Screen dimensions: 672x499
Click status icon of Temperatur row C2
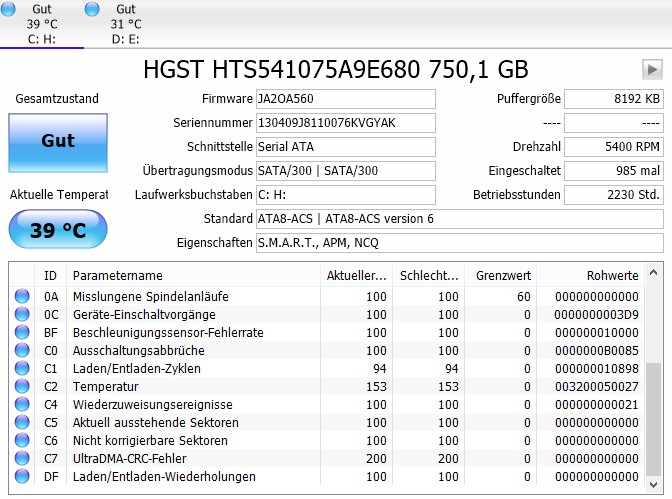tap(22, 386)
